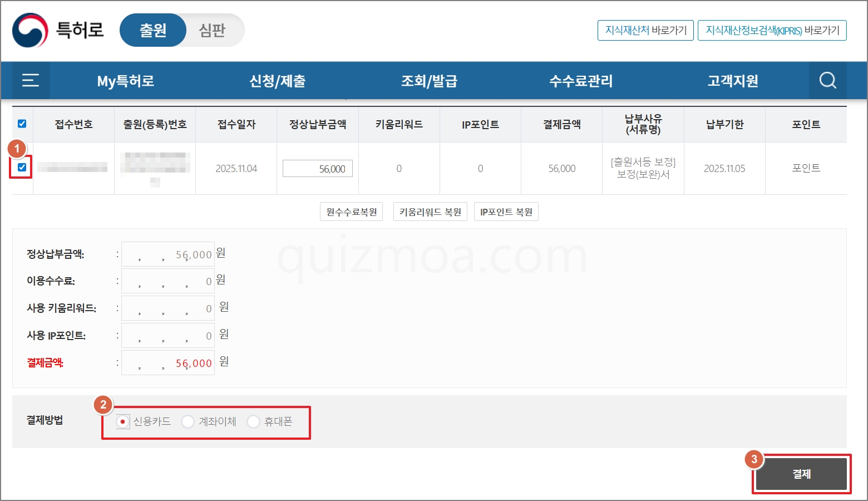The height and width of the screenshot is (501, 868).
Task: Open 지식재산처 바로가기 link
Action: [x=645, y=30]
